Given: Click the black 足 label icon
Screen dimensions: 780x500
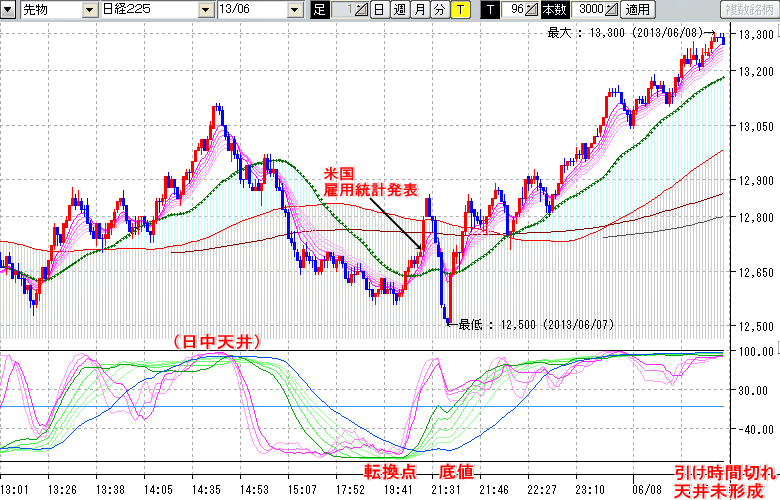Looking at the screenshot, I should point(320,10).
